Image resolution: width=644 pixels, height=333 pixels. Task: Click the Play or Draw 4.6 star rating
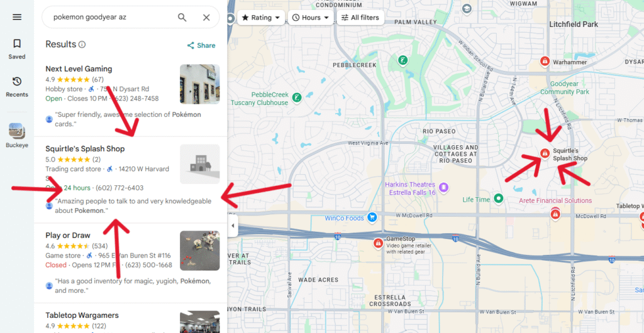pos(73,246)
